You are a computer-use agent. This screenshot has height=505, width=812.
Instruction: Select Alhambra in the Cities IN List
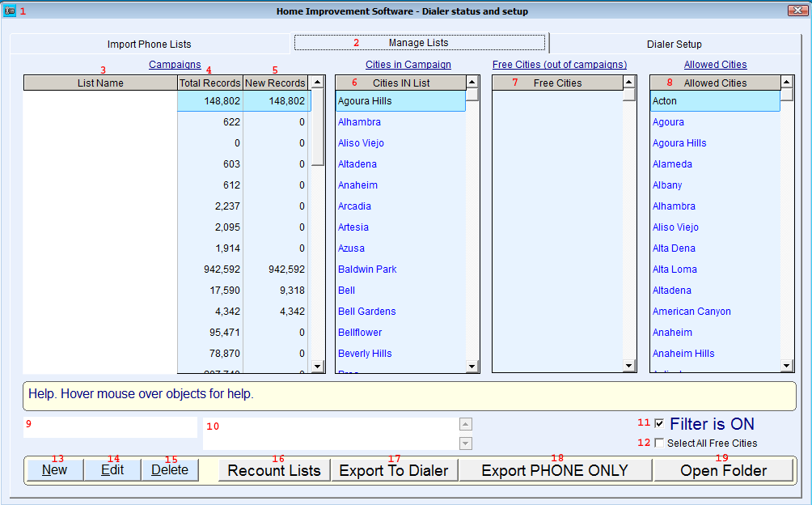[x=401, y=122]
